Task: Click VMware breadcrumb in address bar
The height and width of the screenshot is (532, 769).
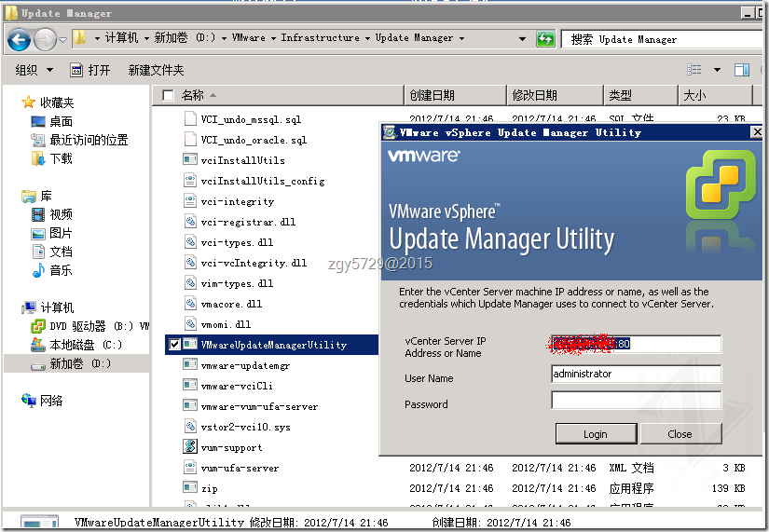Action: click(249, 38)
